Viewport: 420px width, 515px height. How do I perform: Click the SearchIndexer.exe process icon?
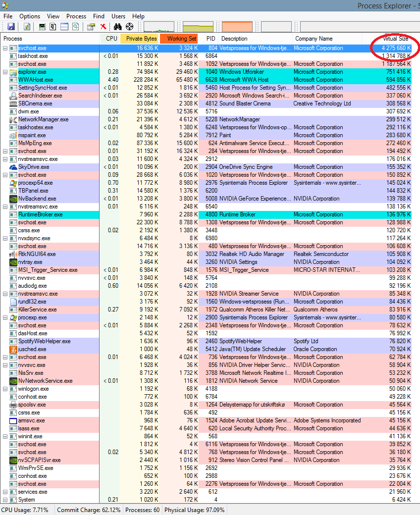pyautogui.click(x=13, y=96)
